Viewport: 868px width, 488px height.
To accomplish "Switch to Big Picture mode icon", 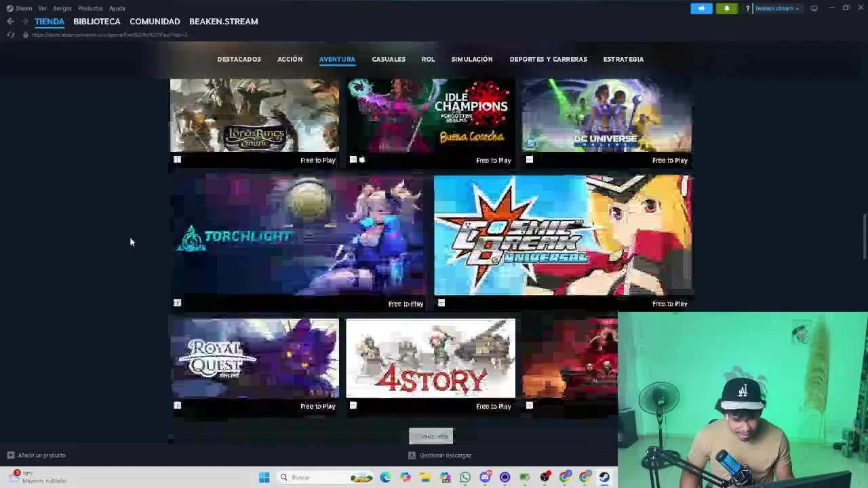I will click(814, 8).
